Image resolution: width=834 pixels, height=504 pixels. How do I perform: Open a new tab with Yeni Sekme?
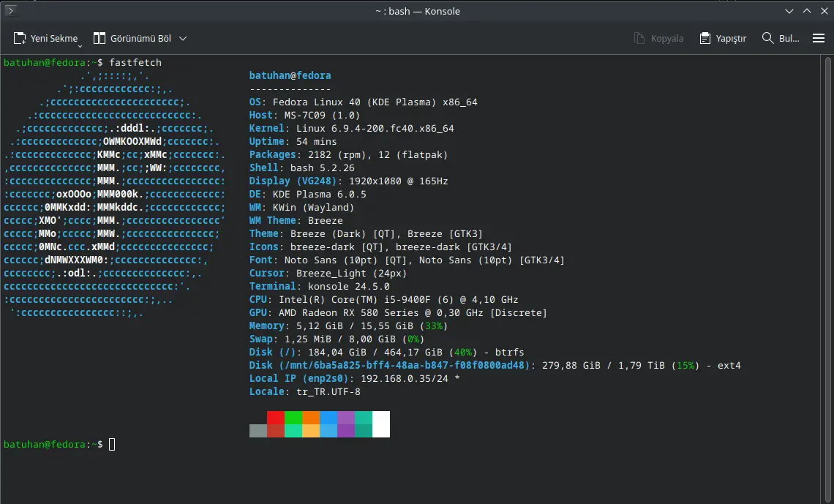46,38
